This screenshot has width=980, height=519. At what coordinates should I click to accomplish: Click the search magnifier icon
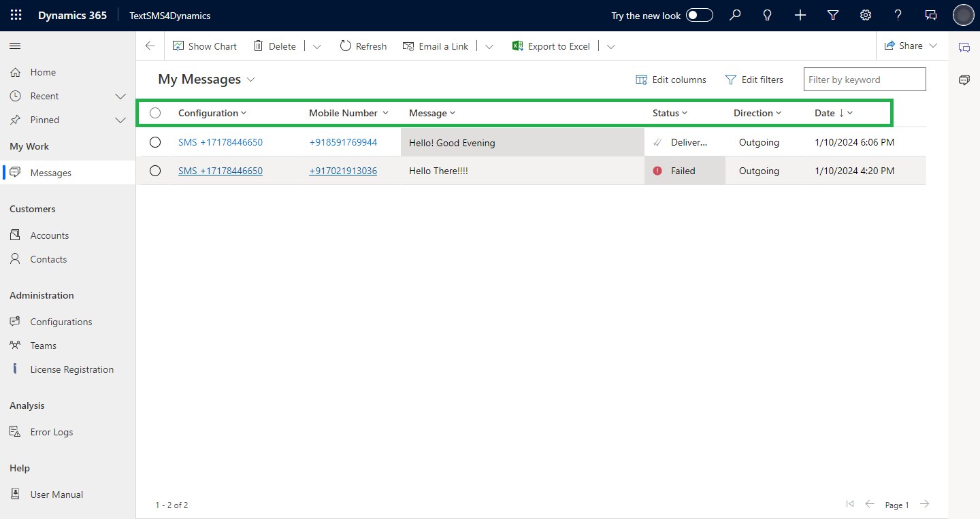(735, 15)
